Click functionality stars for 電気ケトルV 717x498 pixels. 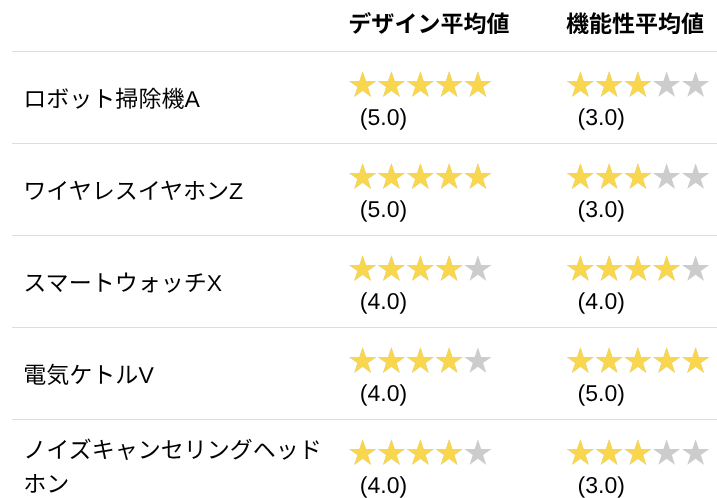(x=637, y=361)
